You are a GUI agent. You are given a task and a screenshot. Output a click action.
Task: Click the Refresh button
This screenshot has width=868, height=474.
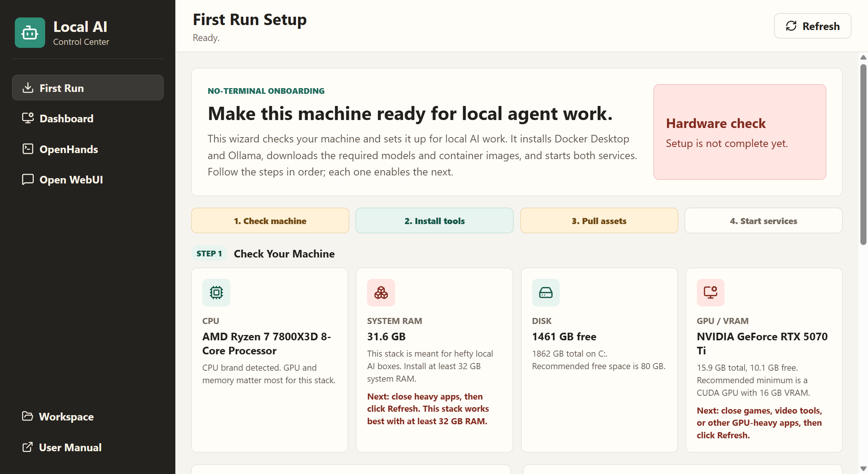[813, 26]
